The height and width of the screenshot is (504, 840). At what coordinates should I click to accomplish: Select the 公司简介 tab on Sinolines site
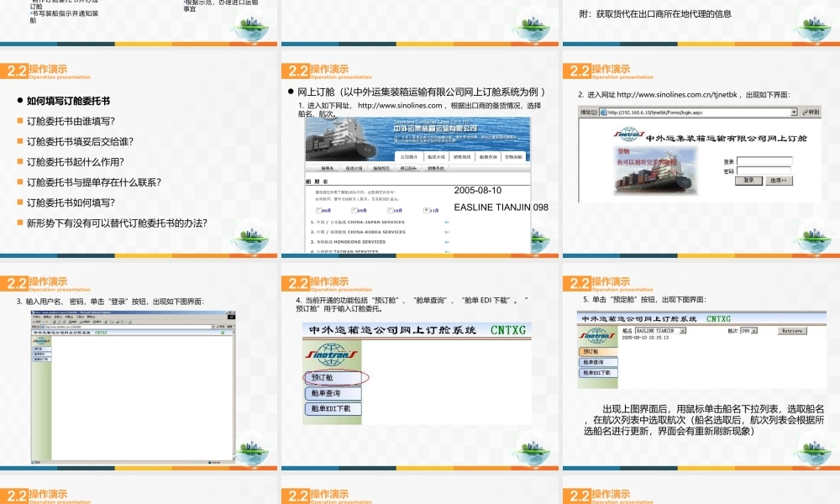point(409,157)
